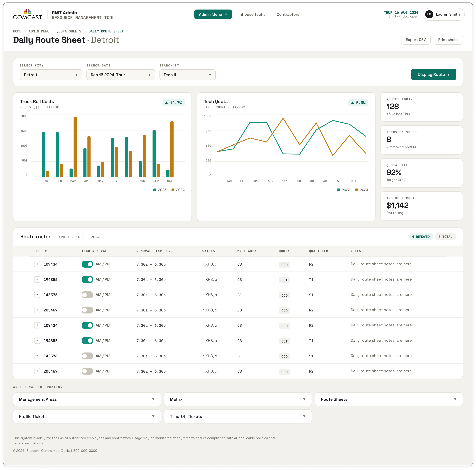Open the LS user avatar
476x470 pixels.
pos(429,14)
